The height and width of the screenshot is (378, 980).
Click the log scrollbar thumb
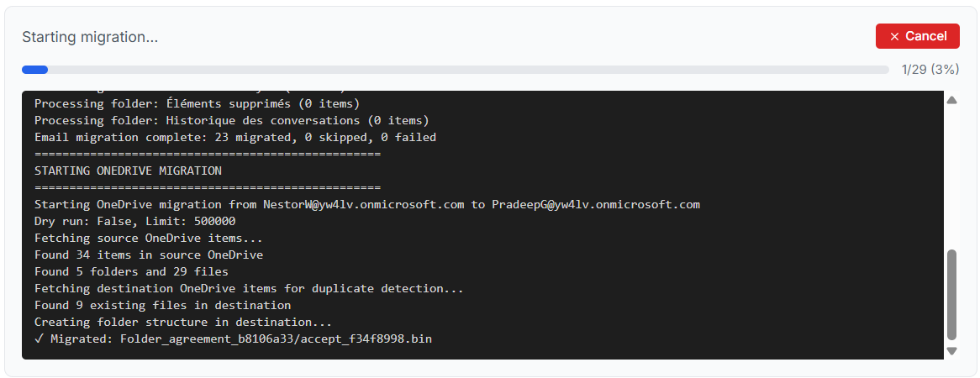[x=952, y=294]
